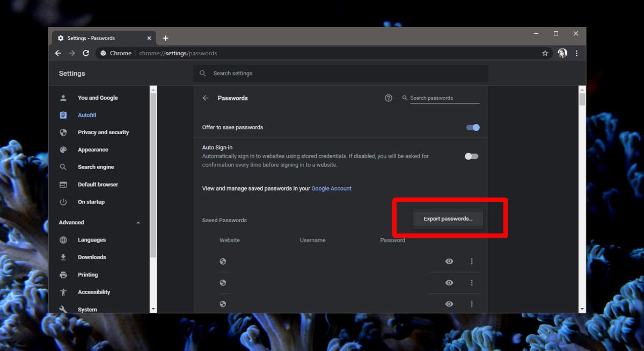Click the Website column header

(230, 240)
